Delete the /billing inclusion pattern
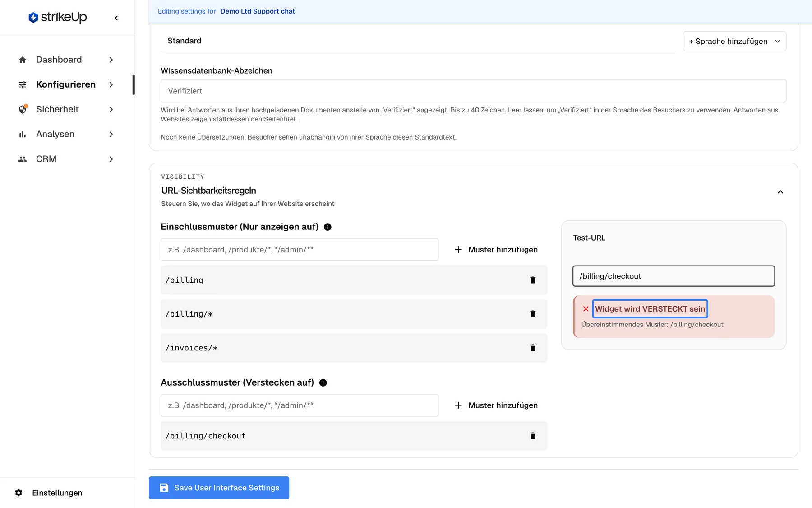The width and height of the screenshot is (812, 508). (533, 280)
